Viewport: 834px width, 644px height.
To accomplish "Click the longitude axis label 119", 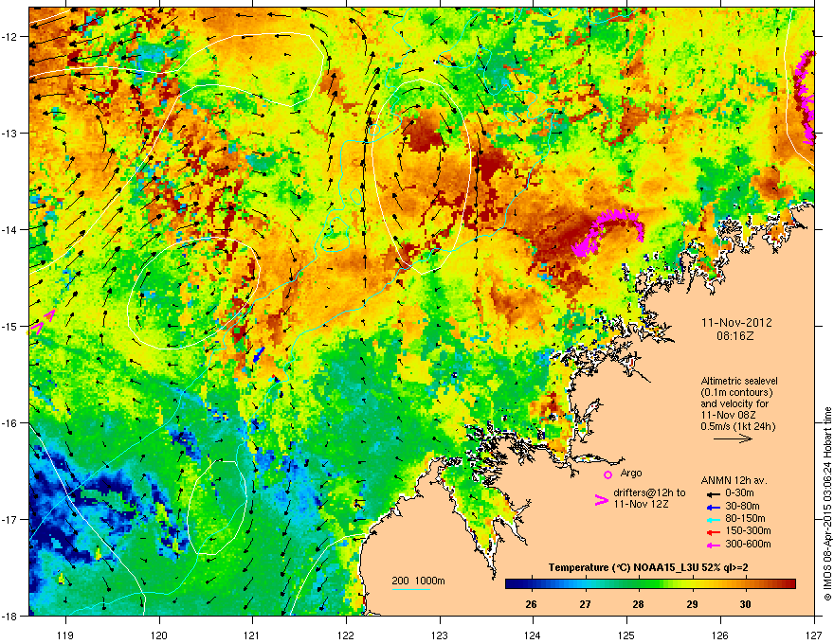I will [x=65, y=635].
